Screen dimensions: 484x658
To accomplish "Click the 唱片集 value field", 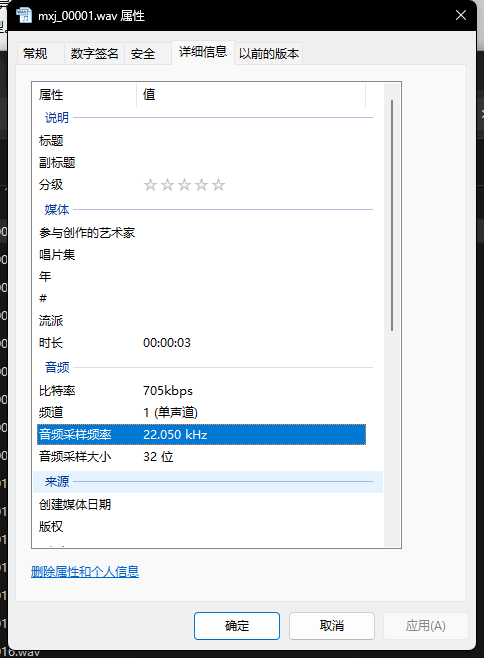I will tap(254, 254).
